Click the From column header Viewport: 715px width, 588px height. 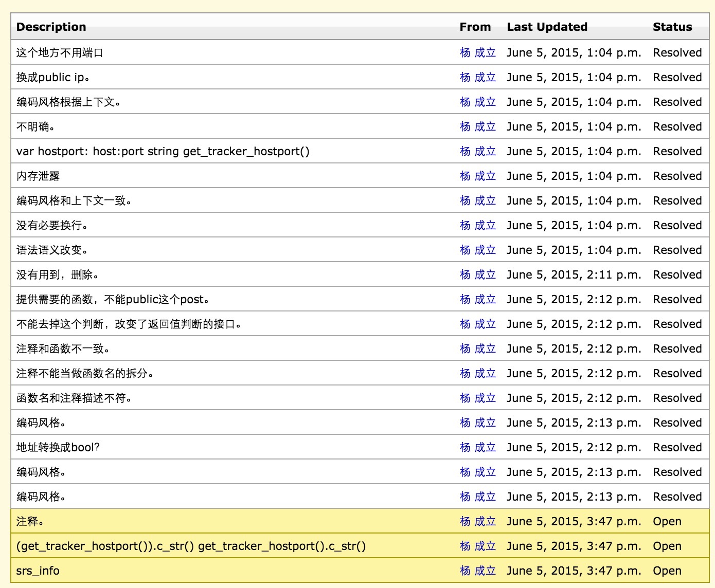click(x=475, y=27)
